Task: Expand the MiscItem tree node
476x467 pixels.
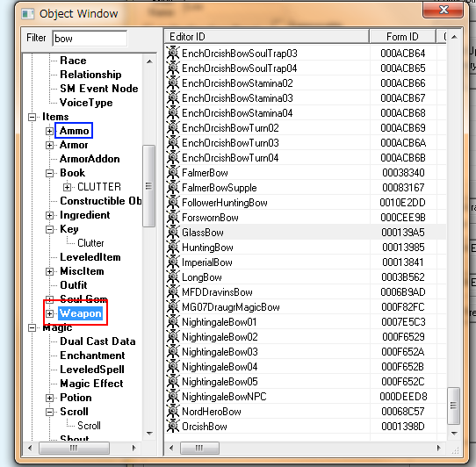Action: tap(49, 271)
